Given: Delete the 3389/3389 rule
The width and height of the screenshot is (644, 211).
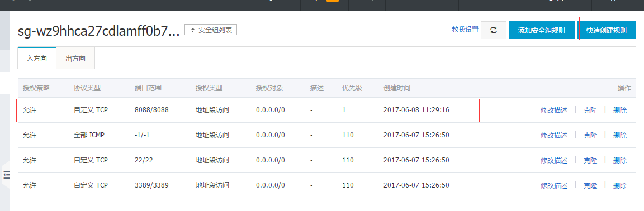Looking at the screenshot, I should pyautogui.click(x=620, y=185).
